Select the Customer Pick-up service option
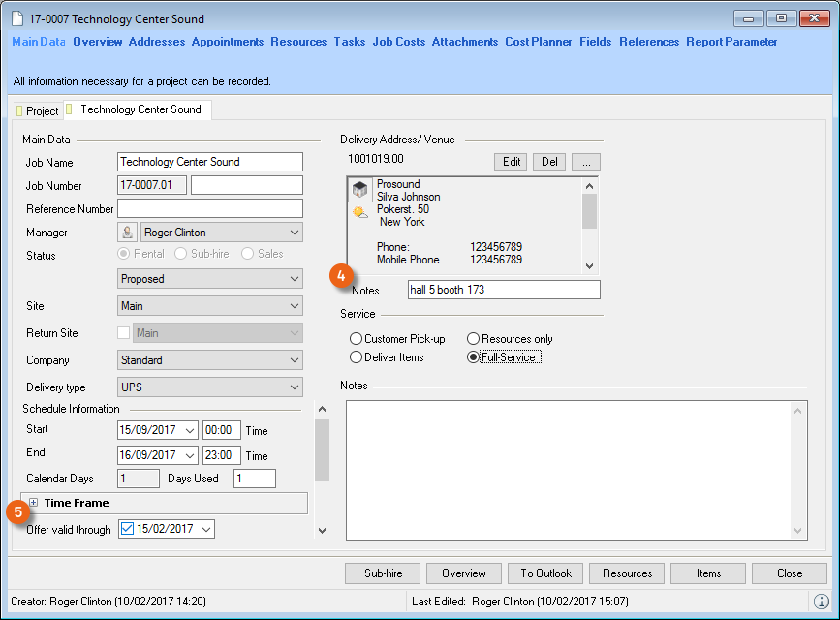 [x=356, y=339]
